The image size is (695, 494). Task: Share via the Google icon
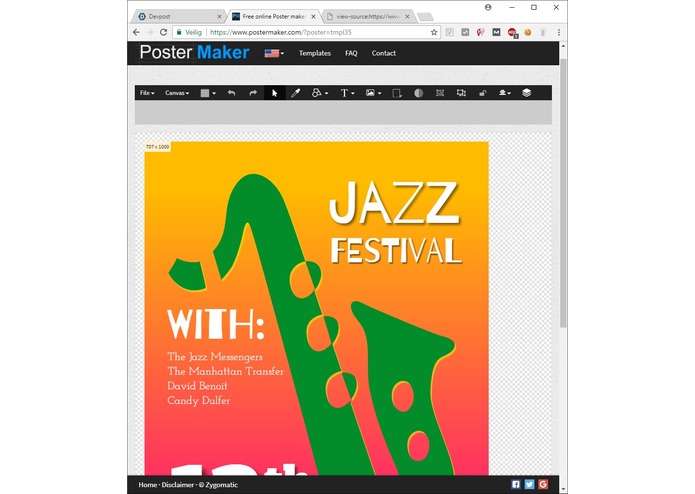(x=543, y=484)
